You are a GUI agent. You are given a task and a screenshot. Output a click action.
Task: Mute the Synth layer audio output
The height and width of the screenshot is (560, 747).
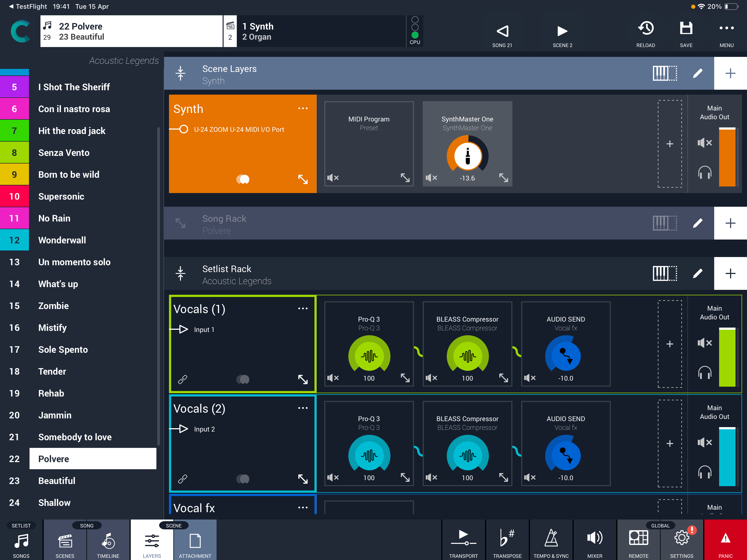704,142
